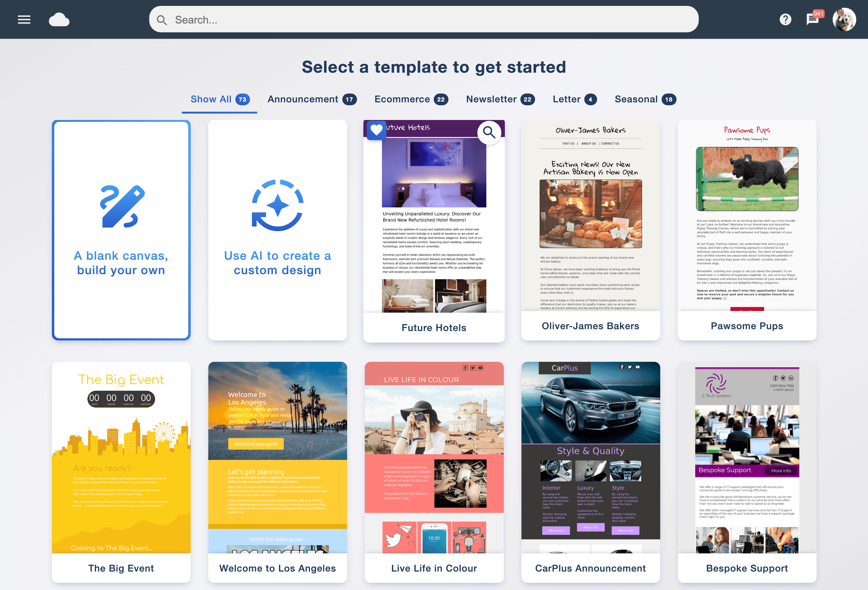The width and height of the screenshot is (868, 590).
Task: Choose 'Use AI to create a custom design'
Action: (278, 230)
